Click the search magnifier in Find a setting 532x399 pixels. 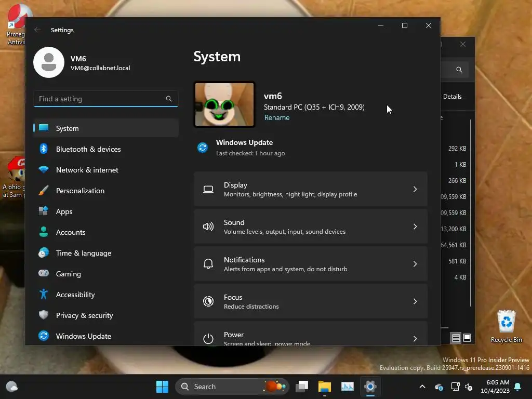169,99
